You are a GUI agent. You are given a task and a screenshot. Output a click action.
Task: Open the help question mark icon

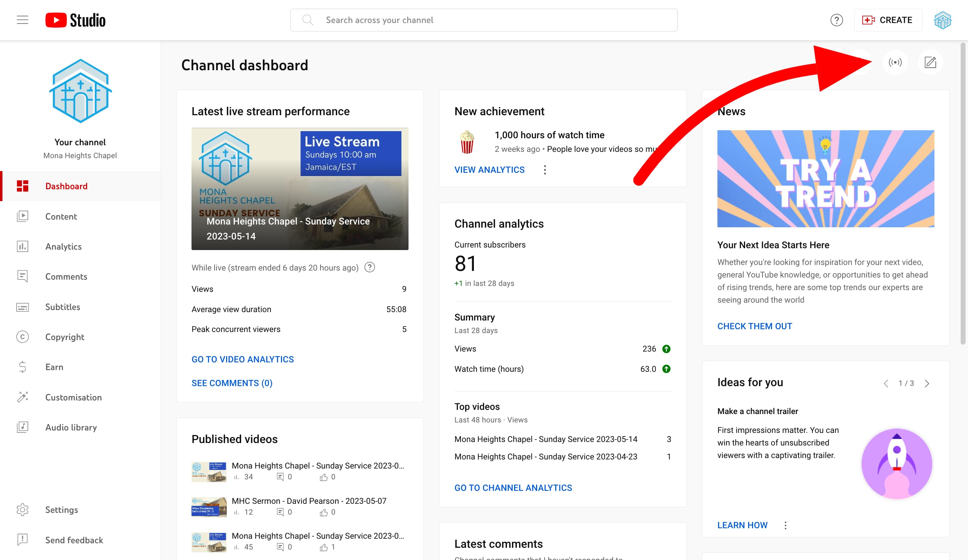coord(836,20)
